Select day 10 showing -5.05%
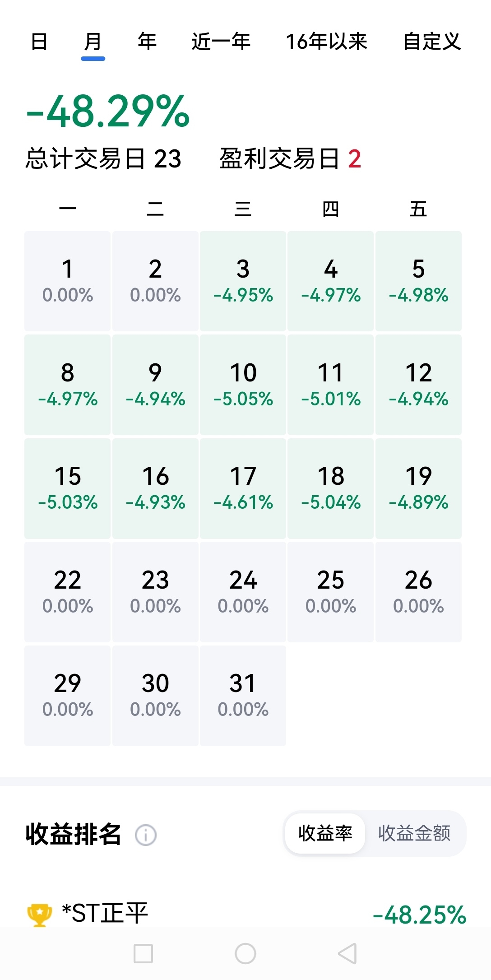This screenshot has height=980, width=491. pyautogui.click(x=243, y=385)
